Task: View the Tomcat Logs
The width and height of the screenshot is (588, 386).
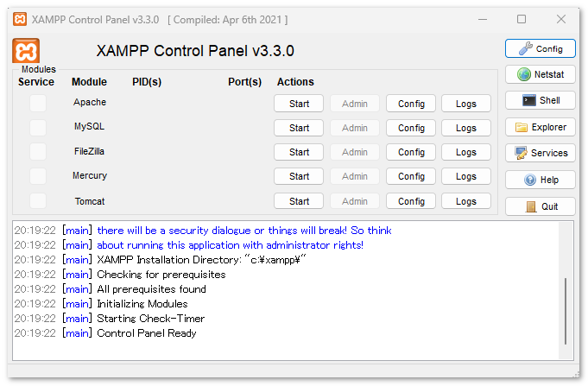Action: coord(466,201)
